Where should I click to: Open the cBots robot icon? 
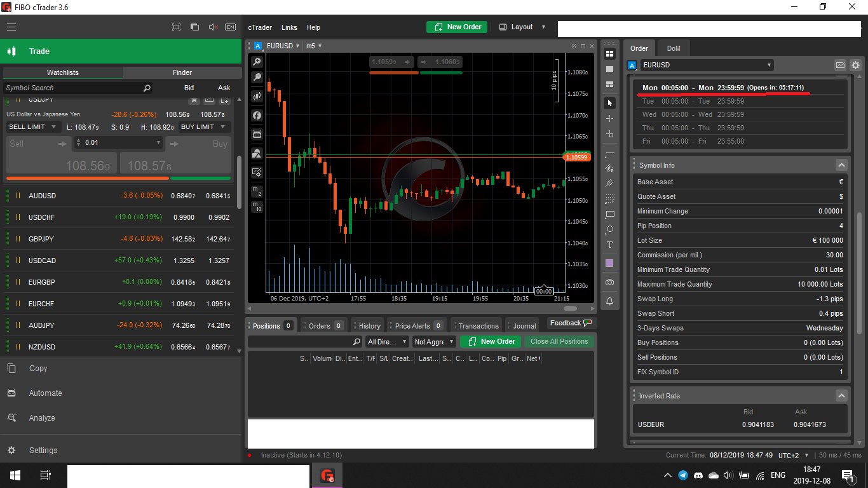click(257, 134)
